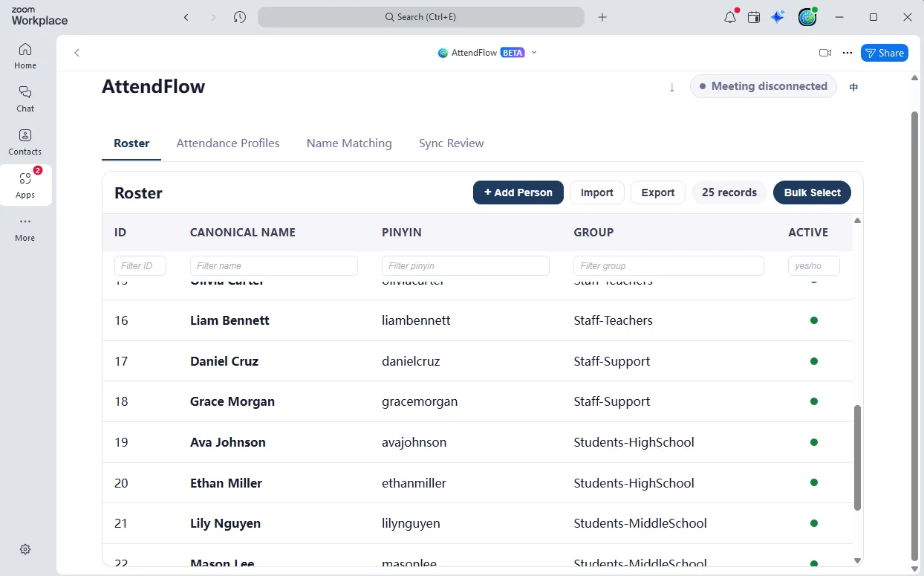Click the back chevron in app header
Screen dimensions: 924x576
coord(77,53)
